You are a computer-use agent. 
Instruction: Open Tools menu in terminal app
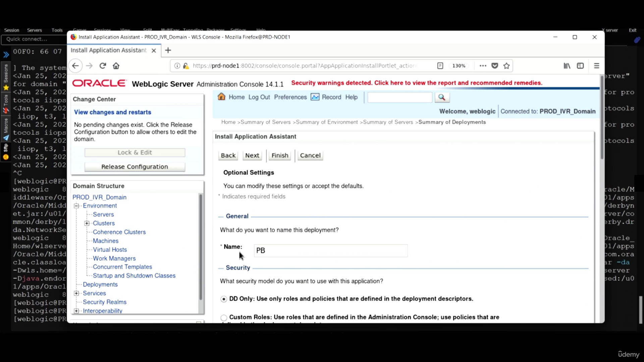(x=57, y=30)
